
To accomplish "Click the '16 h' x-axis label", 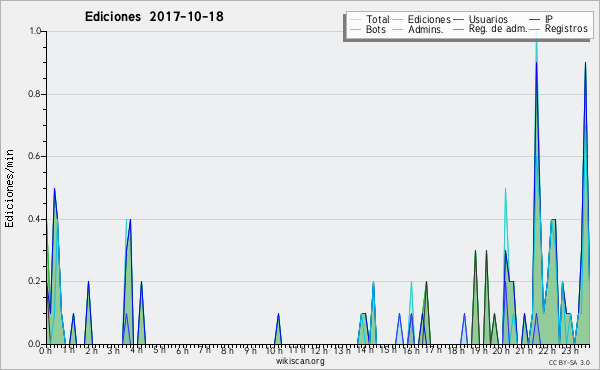I will coord(411,350).
